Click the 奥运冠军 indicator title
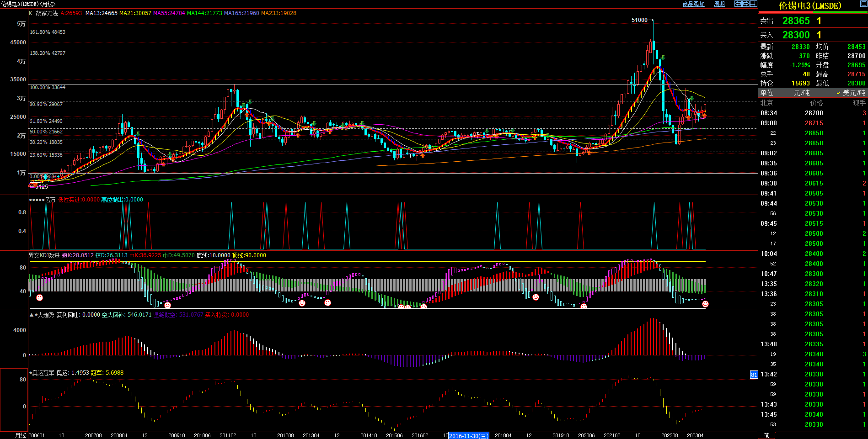The image size is (868, 439). point(43,373)
